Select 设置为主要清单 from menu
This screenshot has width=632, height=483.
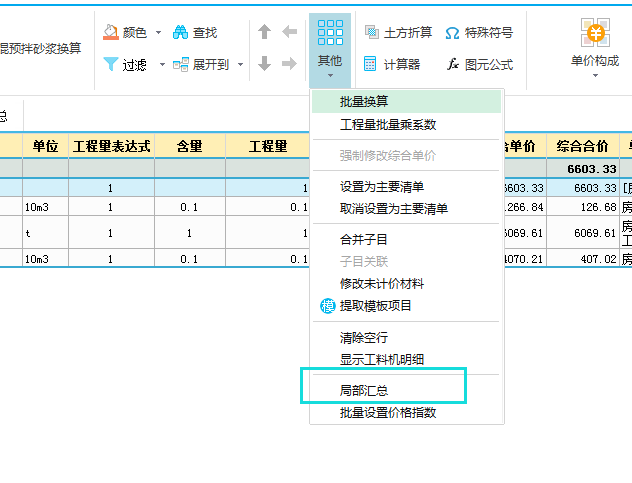tap(406, 187)
